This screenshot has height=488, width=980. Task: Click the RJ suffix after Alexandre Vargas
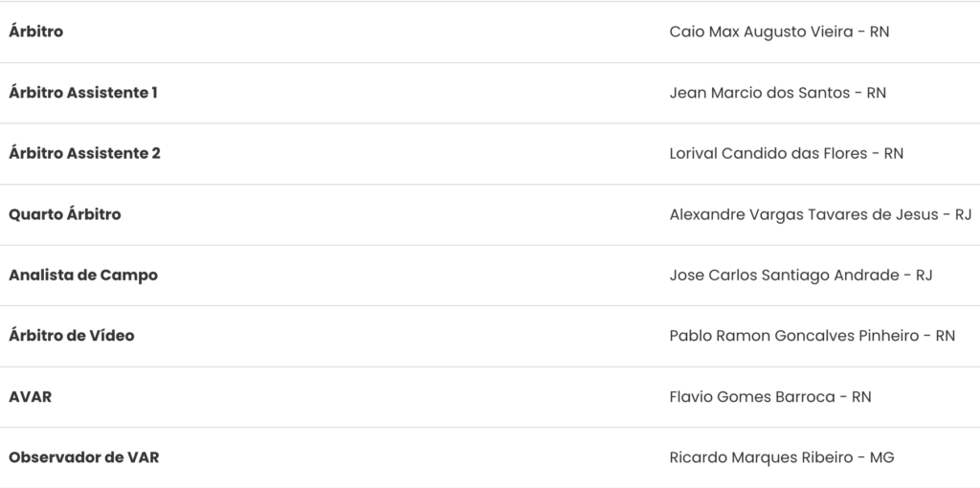point(963,214)
